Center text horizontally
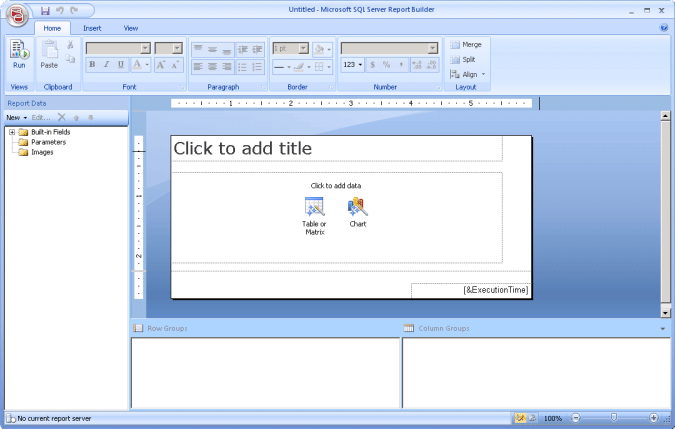 click(213, 67)
